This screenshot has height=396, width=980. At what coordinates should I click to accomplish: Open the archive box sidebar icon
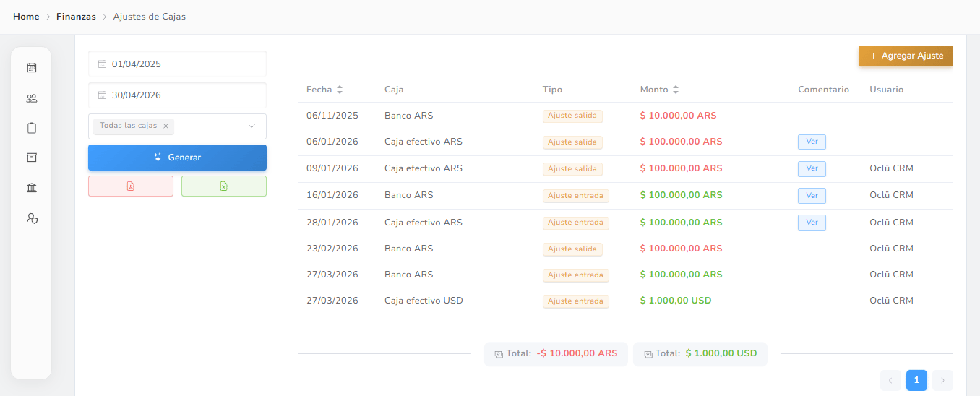pos(31,158)
